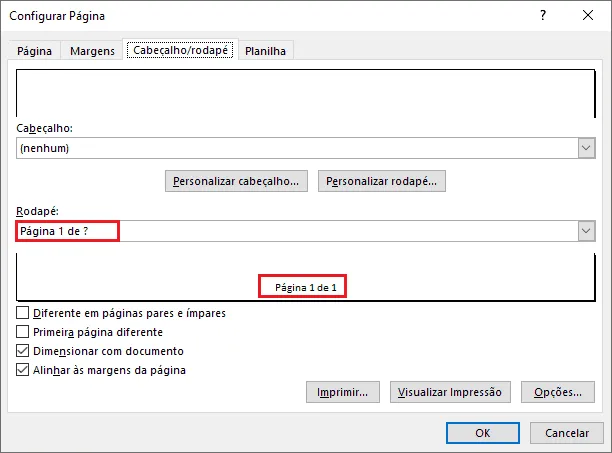Screen dimensions: 612x453
Task: Disable Alinhar às margens da página
Action: (23, 370)
